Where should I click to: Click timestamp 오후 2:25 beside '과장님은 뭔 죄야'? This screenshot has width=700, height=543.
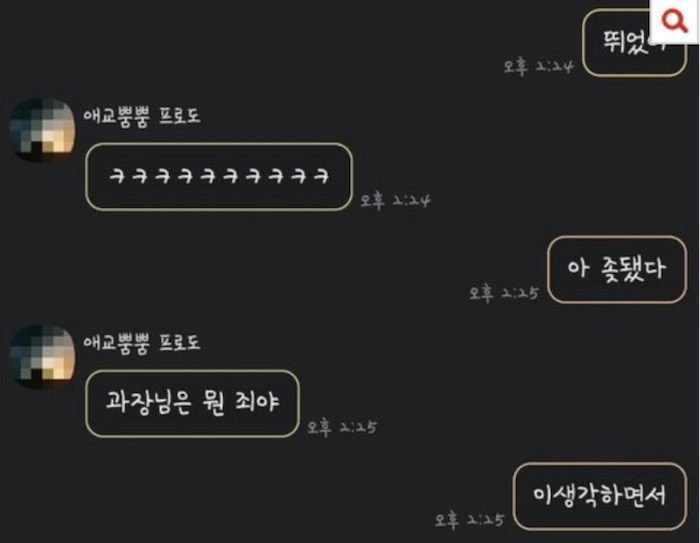coord(342,427)
